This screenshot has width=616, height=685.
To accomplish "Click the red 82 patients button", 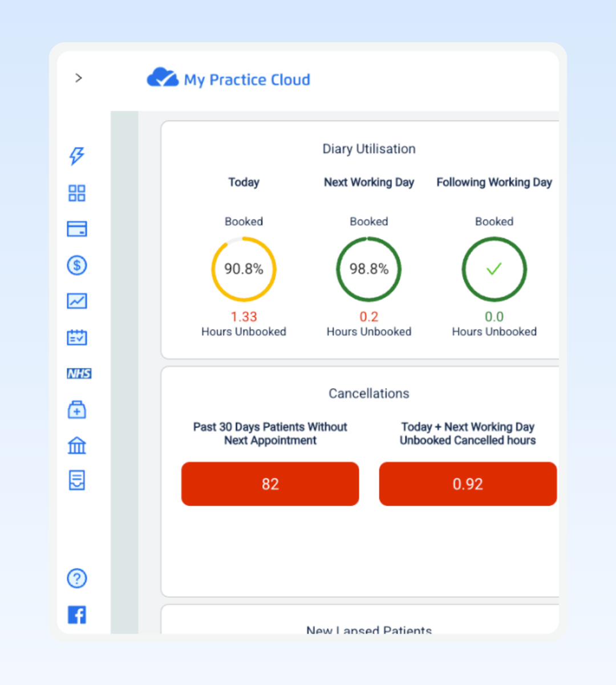I will [x=270, y=484].
